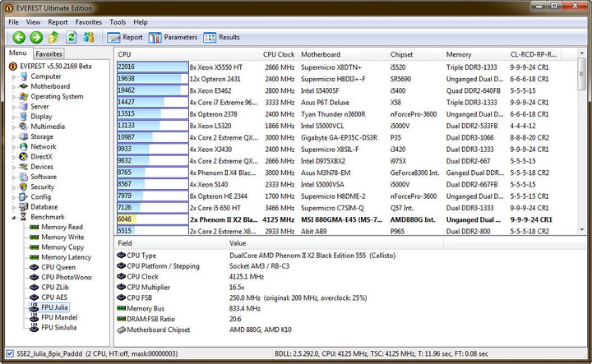The width and height of the screenshot is (592, 364).
Task: Select the DirectX icon
Action: click(24, 157)
